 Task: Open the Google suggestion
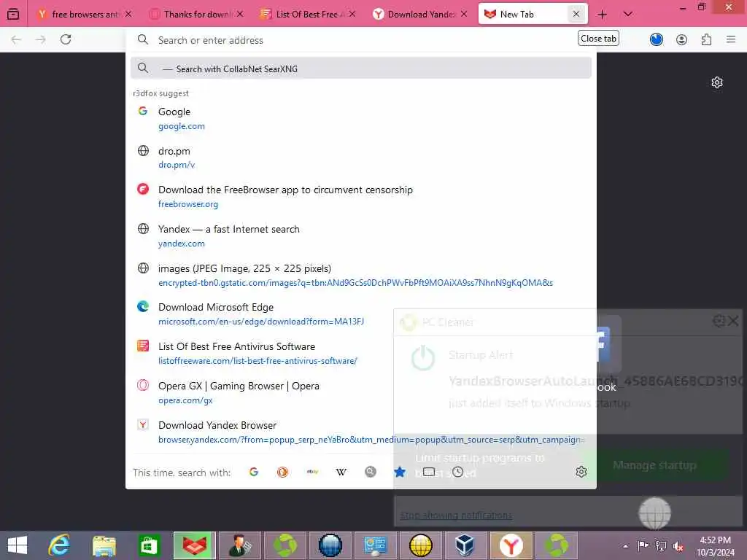click(x=360, y=118)
